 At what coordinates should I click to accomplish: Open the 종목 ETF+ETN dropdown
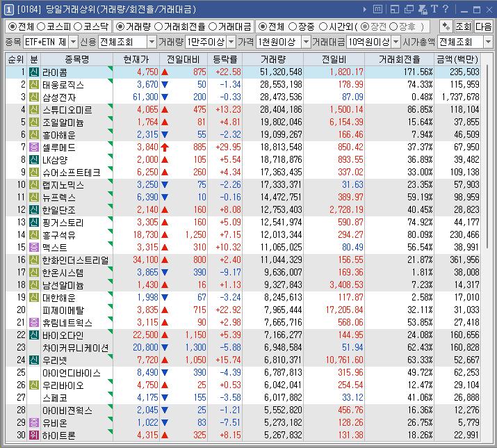[x=73, y=42]
